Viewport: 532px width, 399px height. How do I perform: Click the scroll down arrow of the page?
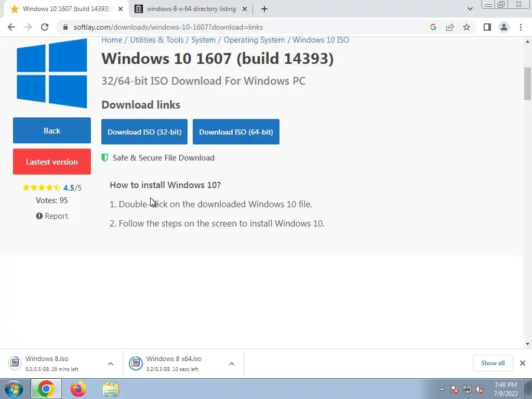click(x=527, y=344)
